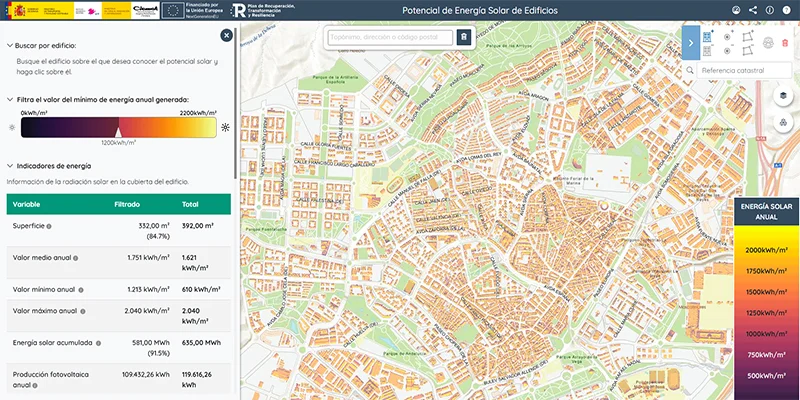
Task: Click the filtered mean value 1.751 kWh/m²
Action: [148, 258]
